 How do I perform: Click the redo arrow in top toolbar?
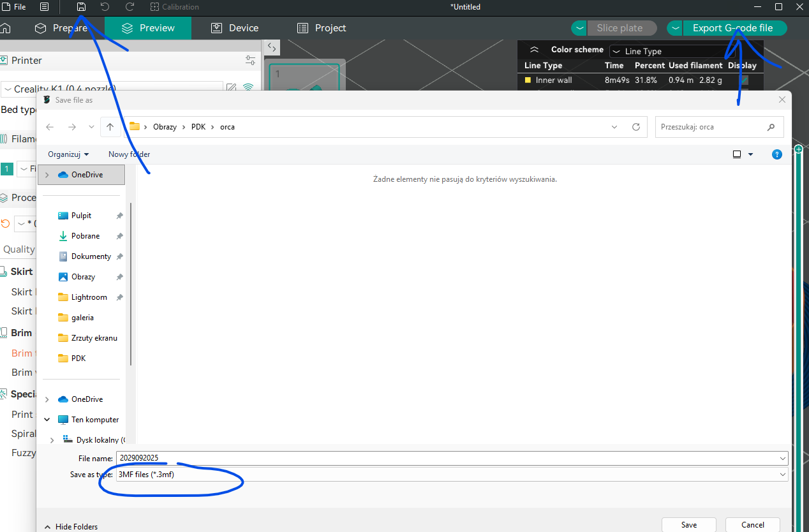click(130, 7)
